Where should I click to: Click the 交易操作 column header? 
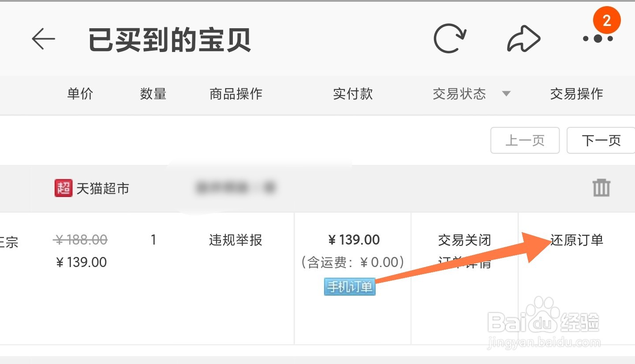pos(576,94)
